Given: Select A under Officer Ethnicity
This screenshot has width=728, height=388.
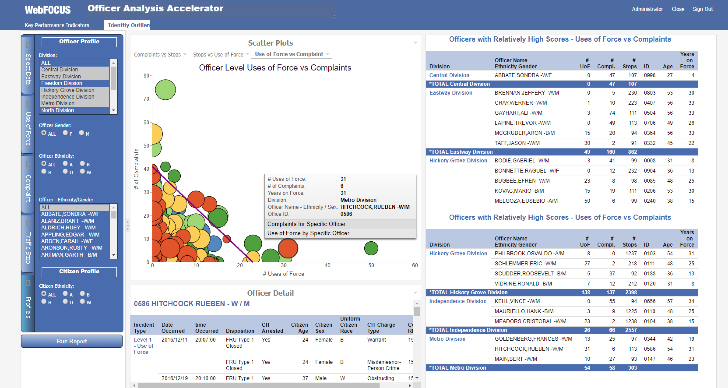Looking at the screenshot, I should point(65,163).
